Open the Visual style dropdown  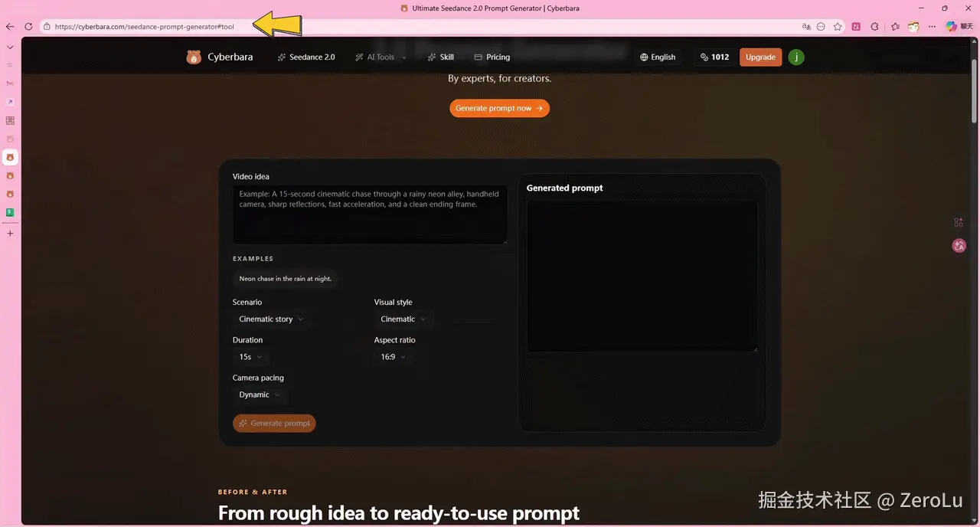403,319
